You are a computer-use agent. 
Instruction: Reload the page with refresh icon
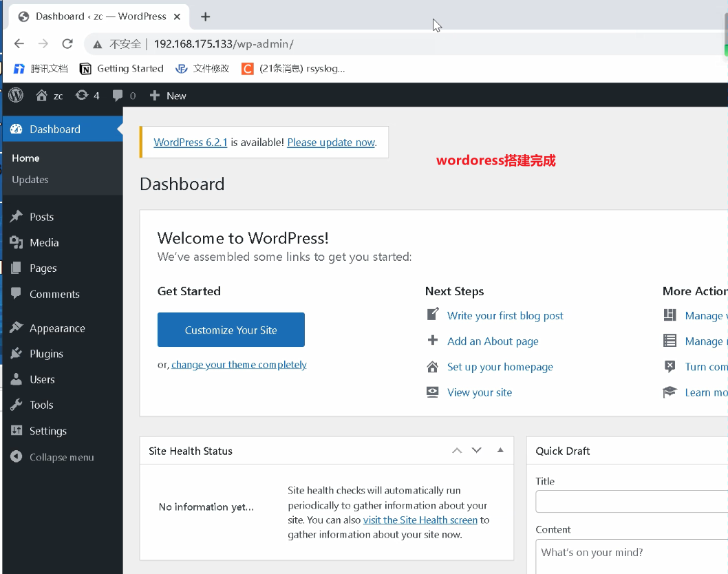(68, 43)
